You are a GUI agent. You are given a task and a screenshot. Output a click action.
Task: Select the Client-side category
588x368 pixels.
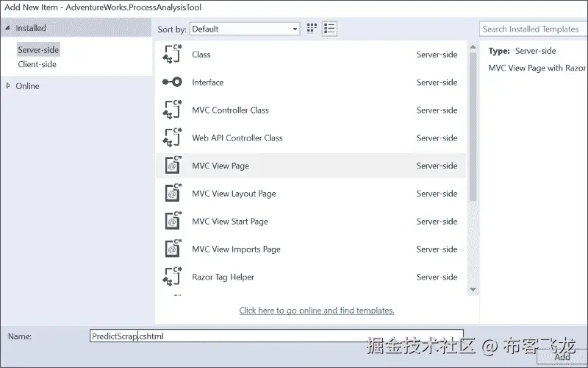(37, 64)
